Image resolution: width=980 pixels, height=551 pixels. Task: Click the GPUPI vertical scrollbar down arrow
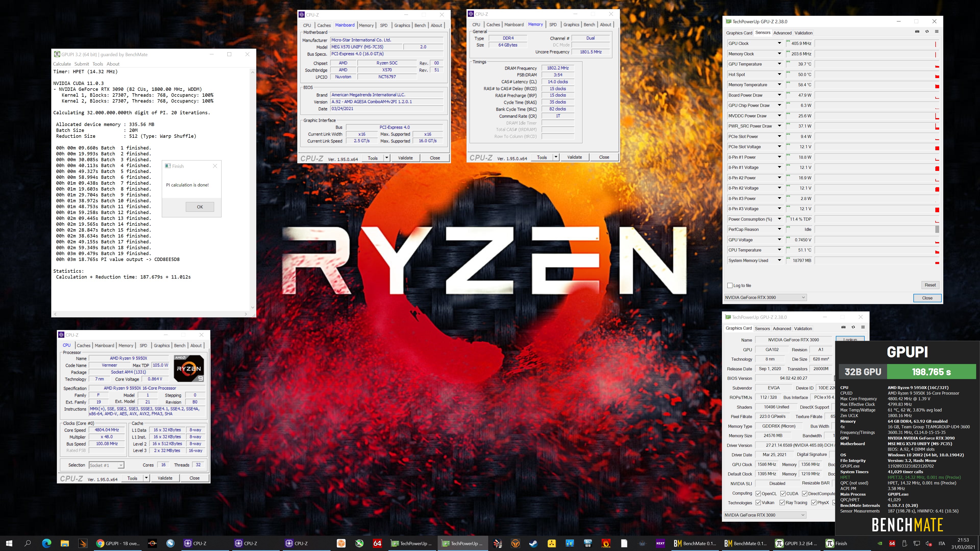coord(253,307)
